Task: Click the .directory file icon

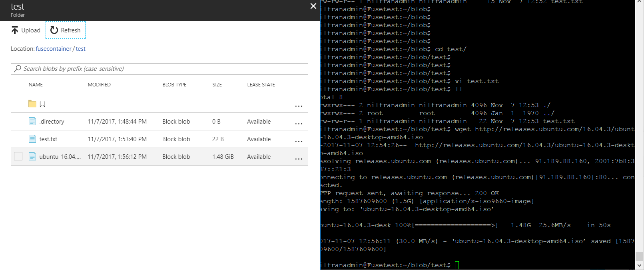Action: pos(32,121)
